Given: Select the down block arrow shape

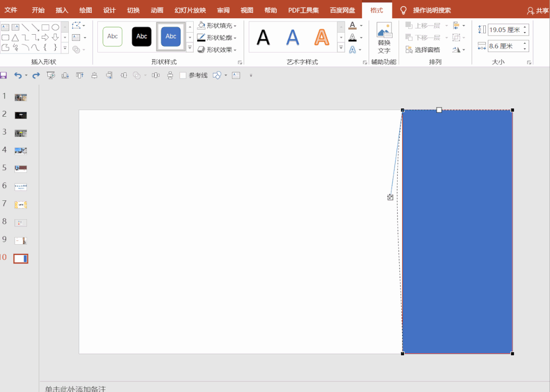Looking at the screenshot, I should [56, 38].
